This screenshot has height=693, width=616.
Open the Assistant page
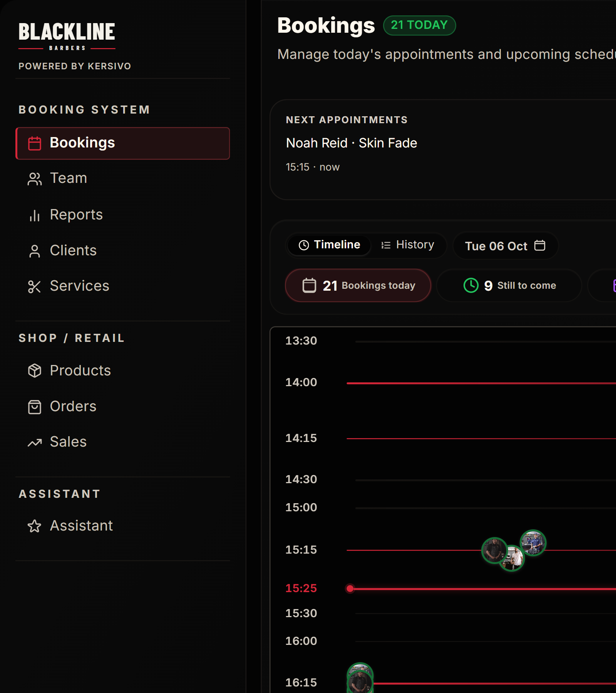tap(122, 526)
